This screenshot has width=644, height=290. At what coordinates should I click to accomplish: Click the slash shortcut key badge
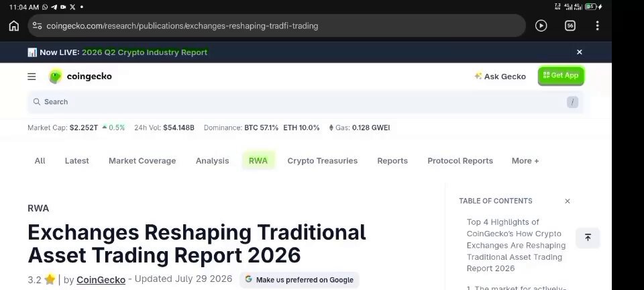(572, 102)
